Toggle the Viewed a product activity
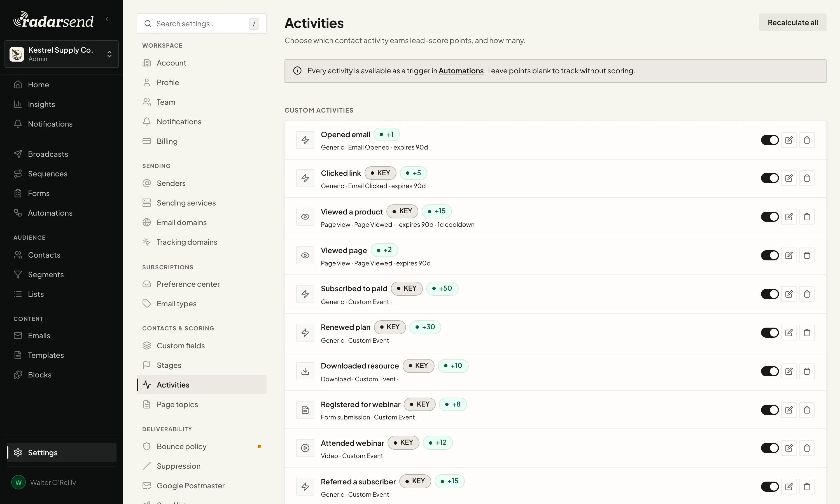 pyautogui.click(x=770, y=217)
